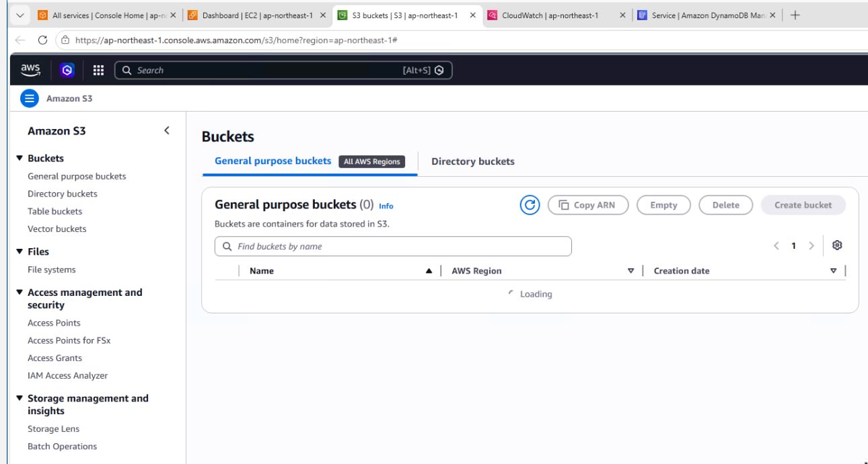This screenshot has height=464, width=868.
Task: Click the AWS Region column header
Action: [x=476, y=271]
